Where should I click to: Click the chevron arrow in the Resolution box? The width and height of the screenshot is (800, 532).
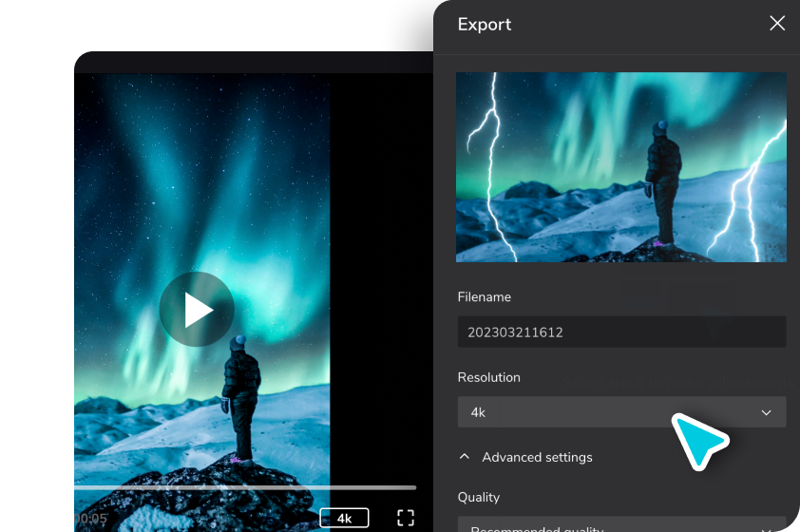[x=766, y=412]
